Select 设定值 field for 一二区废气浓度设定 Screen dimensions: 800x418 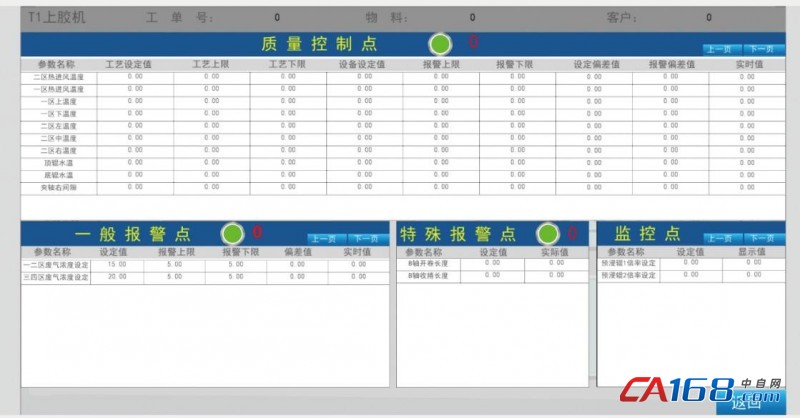(x=117, y=264)
